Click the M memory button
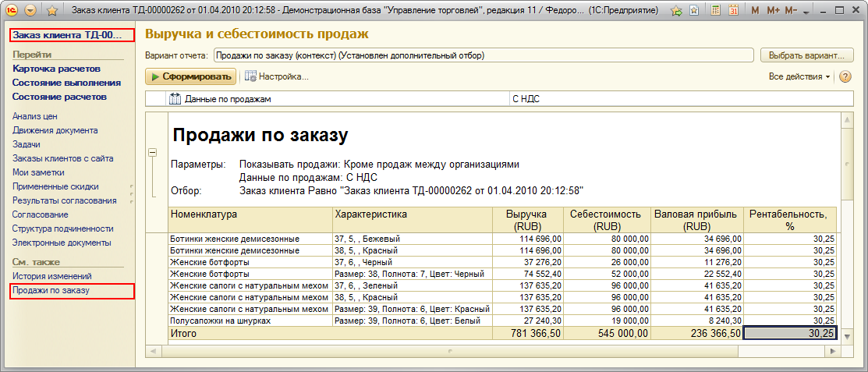868x372 pixels. click(756, 10)
